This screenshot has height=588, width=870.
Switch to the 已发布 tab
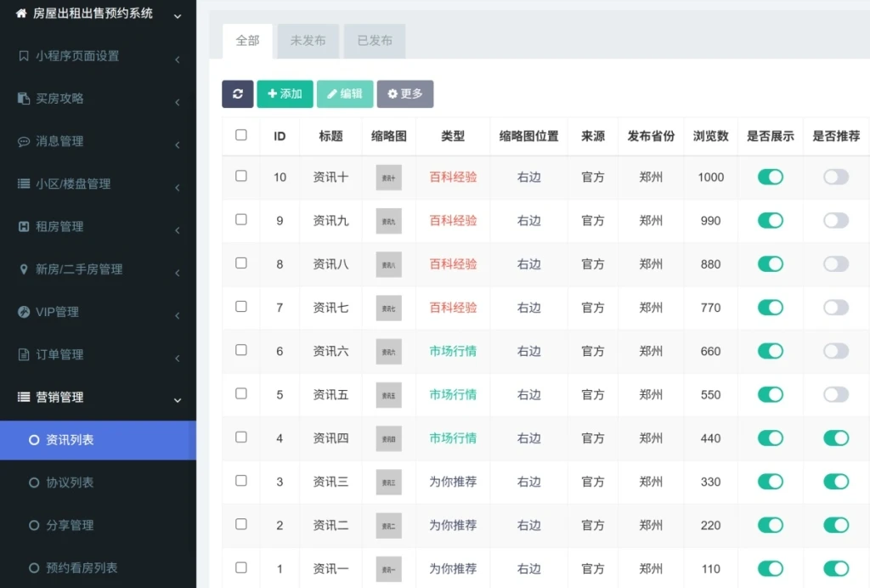(x=375, y=41)
